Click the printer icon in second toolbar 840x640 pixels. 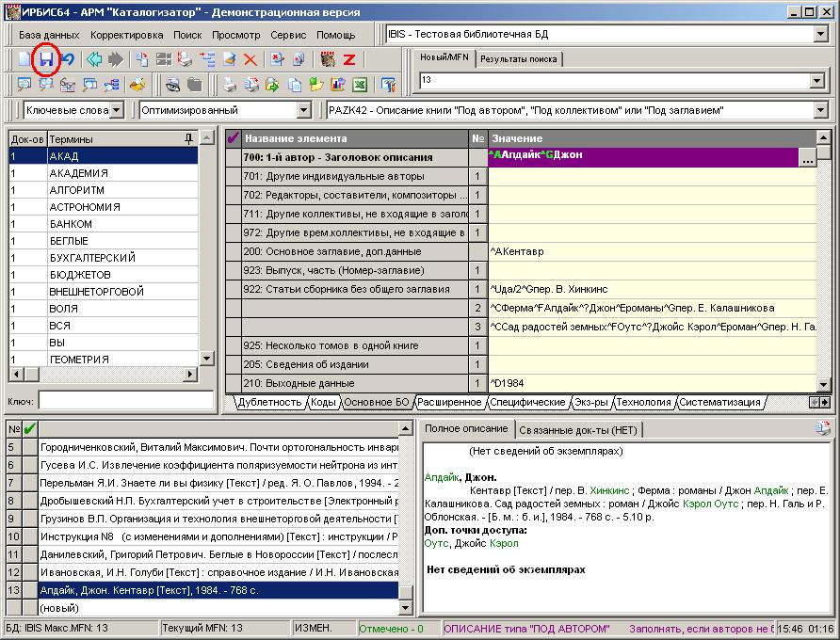click(x=229, y=86)
